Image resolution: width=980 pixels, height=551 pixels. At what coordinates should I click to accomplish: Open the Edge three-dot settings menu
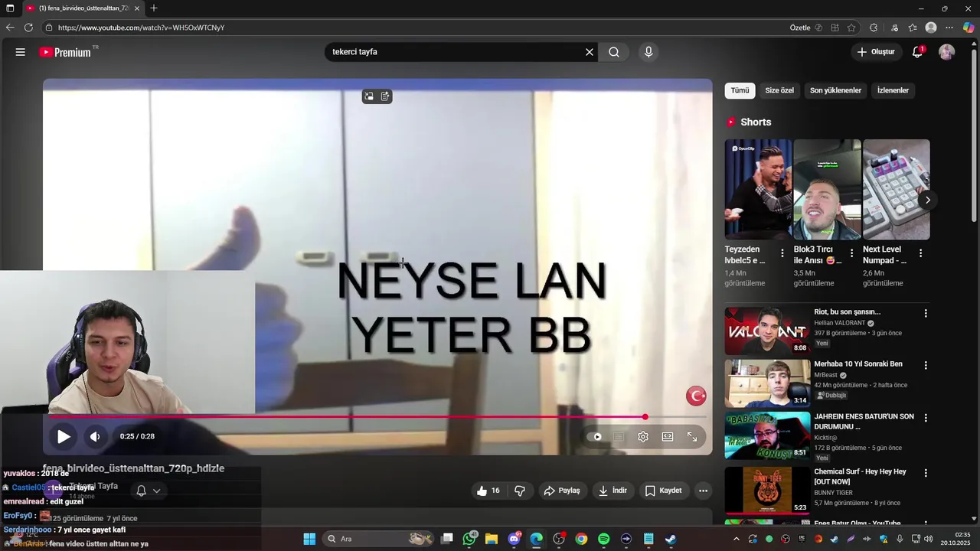click(949, 28)
